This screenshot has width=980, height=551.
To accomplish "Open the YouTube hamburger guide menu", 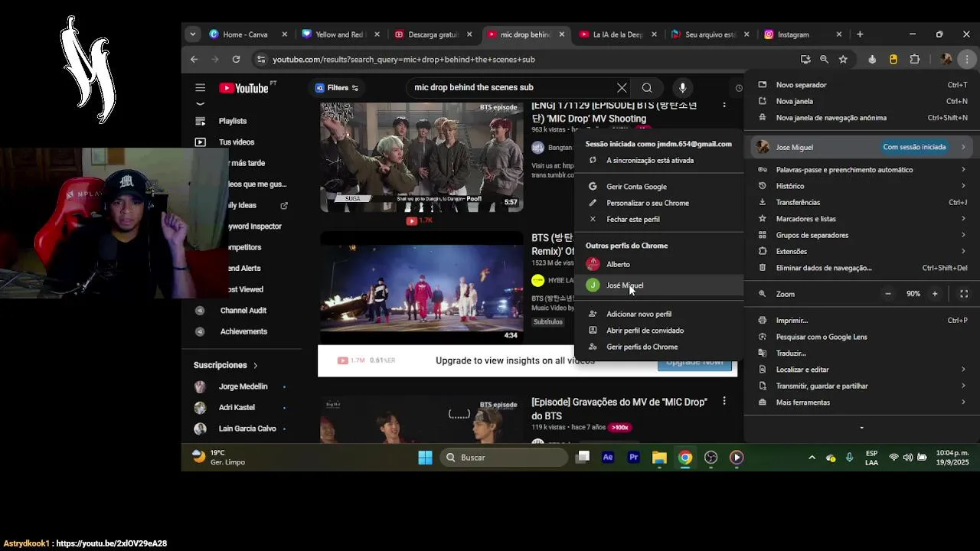I will click(x=200, y=88).
